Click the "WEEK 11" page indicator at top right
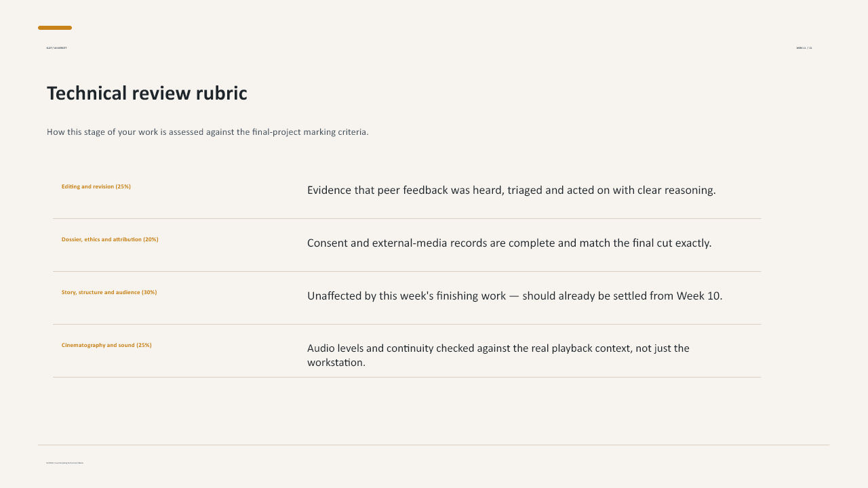The image size is (868, 488). 804,48
